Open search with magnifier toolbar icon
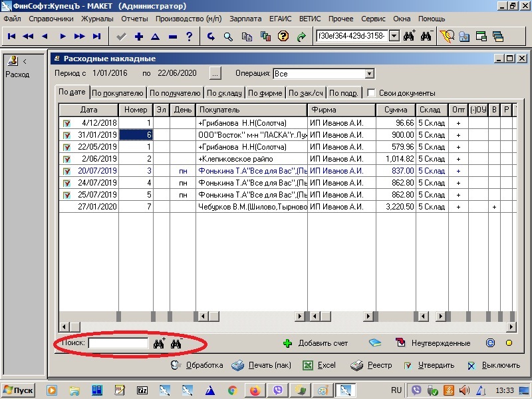The image size is (532, 399). [228, 37]
